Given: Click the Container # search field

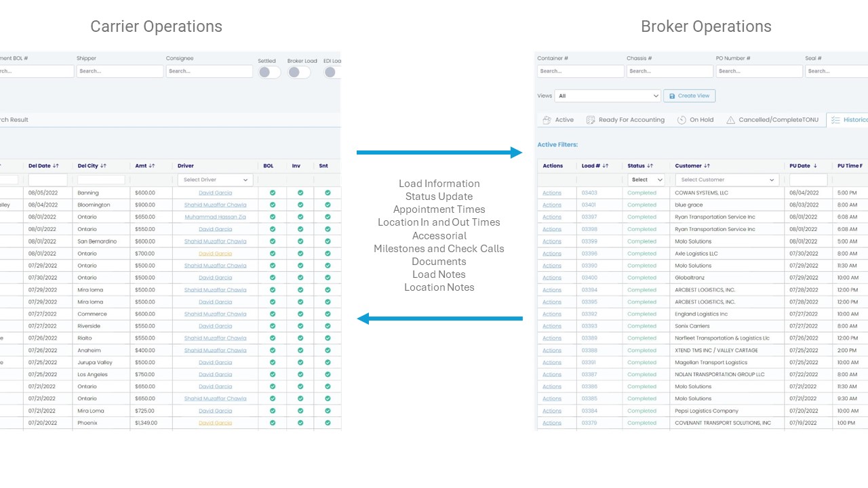Looking at the screenshot, I should pyautogui.click(x=580, y=71).
